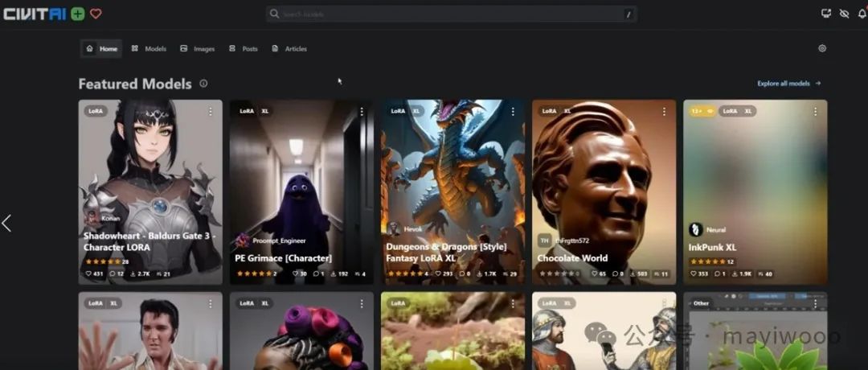Open the Home tab
Image resolution: width=868 pixels, height=370 pixels.
pyautogui.click(x=101, y=49)
